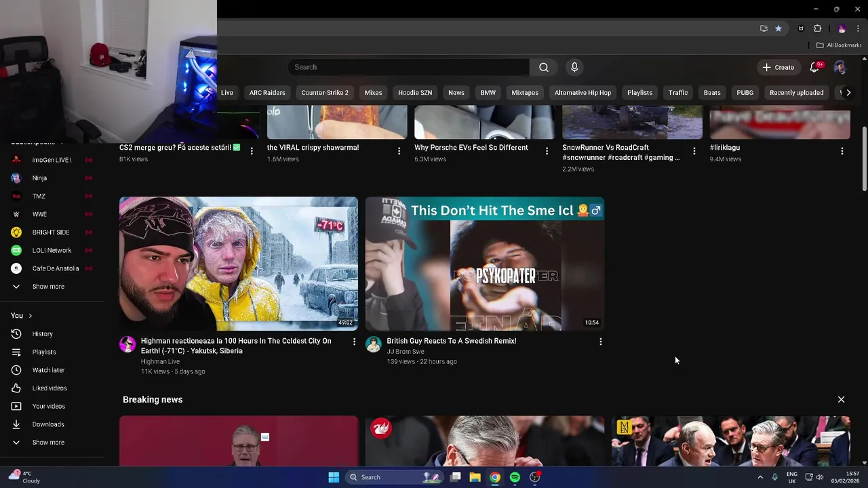Open Chrome three-dot menu
Viewport: 868px width, 488px height.
858,28
